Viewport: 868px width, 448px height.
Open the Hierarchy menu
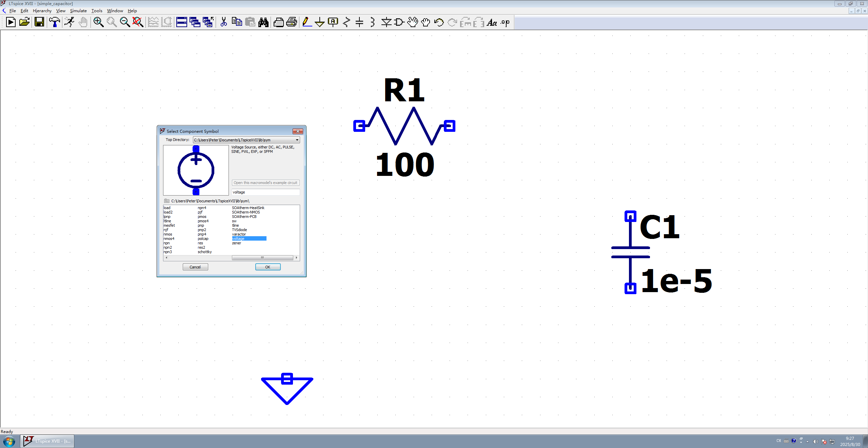click(42, 11)
